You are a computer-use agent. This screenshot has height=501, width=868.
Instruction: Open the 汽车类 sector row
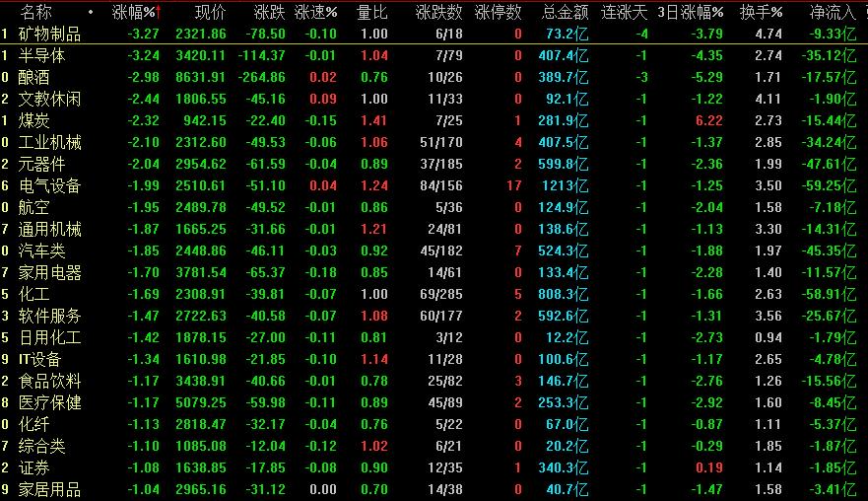pos(434,250)
